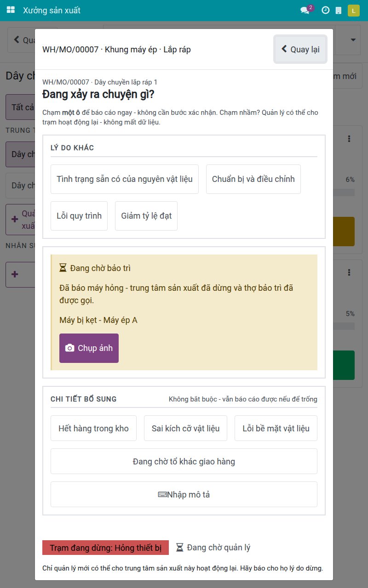Select the 'Hết hàng trong kho' detail
368x588 pixels.
(93, 428)
